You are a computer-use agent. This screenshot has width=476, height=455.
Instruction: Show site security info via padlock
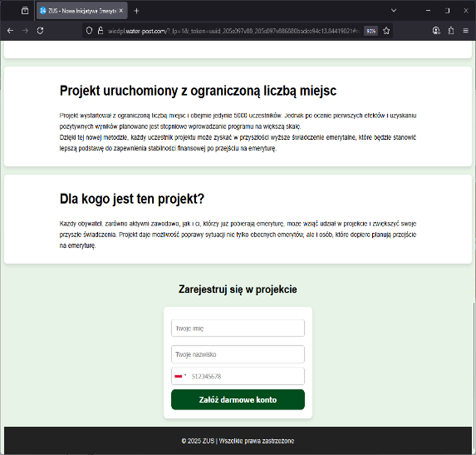click(x=100, y=31)
